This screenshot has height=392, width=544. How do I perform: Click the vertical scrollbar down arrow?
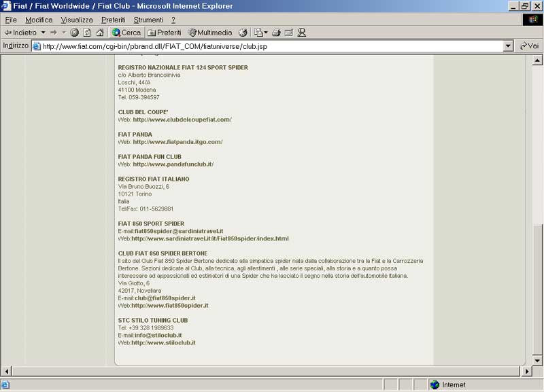[x=537, y=361]
